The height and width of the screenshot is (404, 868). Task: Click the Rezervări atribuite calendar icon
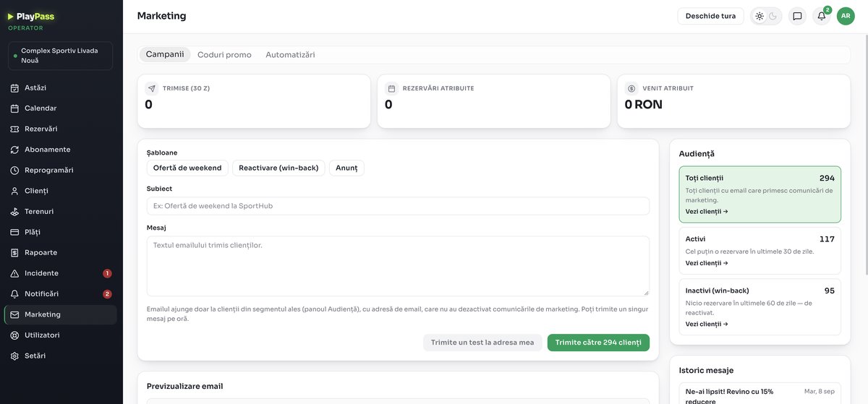click(392, 88)
